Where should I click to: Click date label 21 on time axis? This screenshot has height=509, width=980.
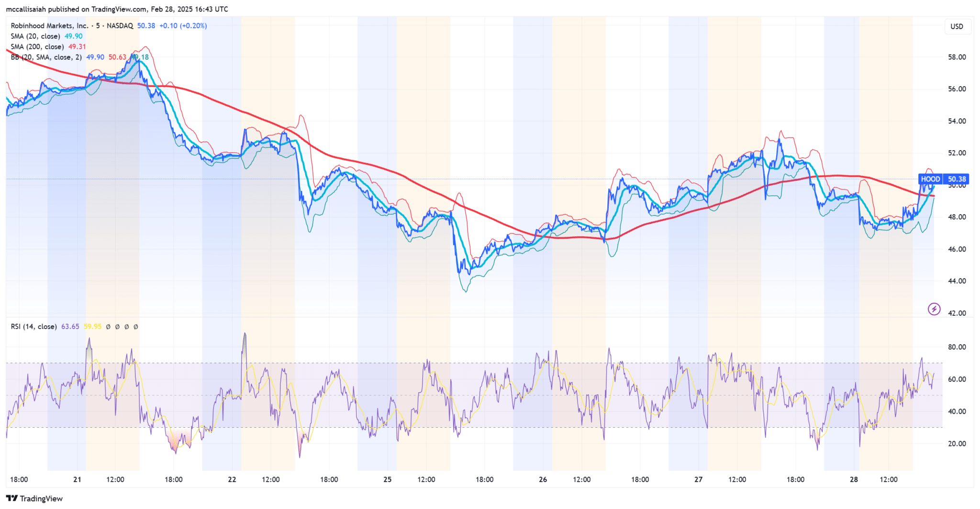(77, 480)
